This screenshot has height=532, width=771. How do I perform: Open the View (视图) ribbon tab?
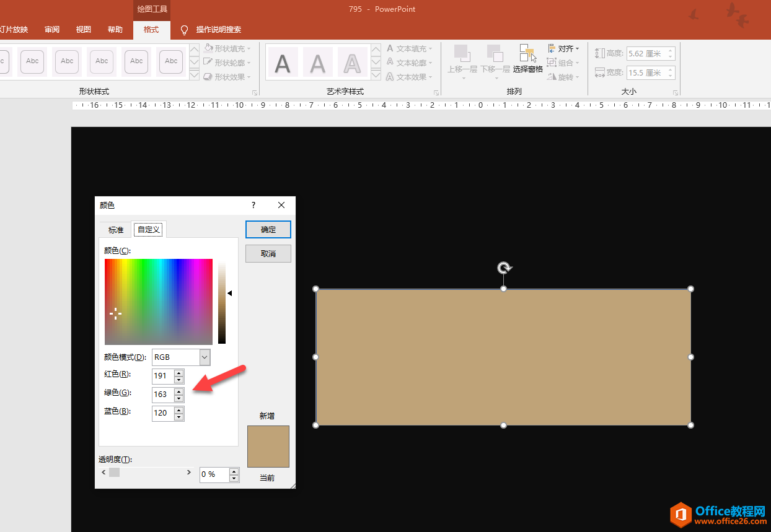point(84,30)
